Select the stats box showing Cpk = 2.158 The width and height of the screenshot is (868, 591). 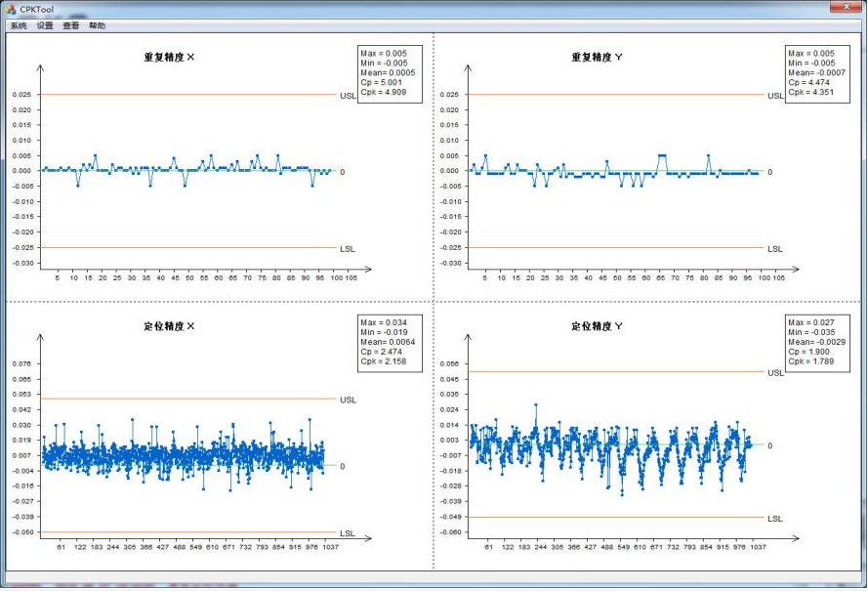(x=391, y=342)
